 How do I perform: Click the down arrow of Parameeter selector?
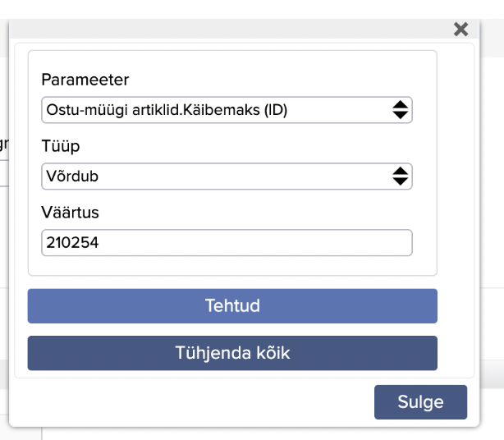click(400, 116)
